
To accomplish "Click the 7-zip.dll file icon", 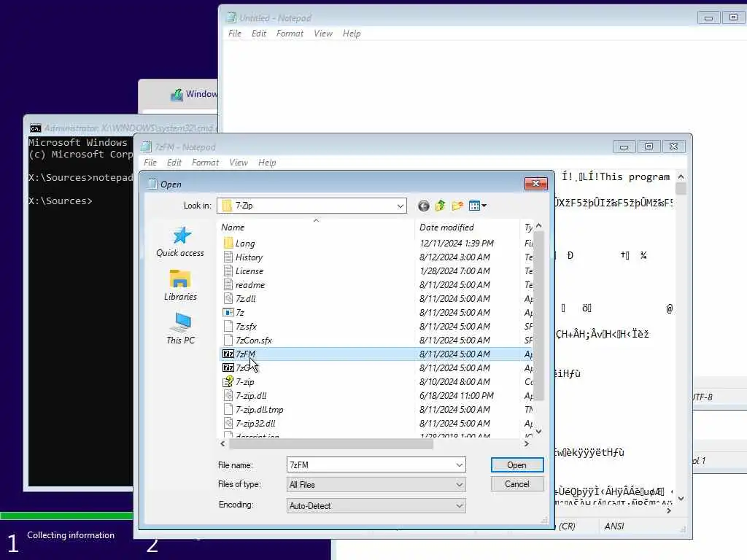I will [x=228, y=396].
